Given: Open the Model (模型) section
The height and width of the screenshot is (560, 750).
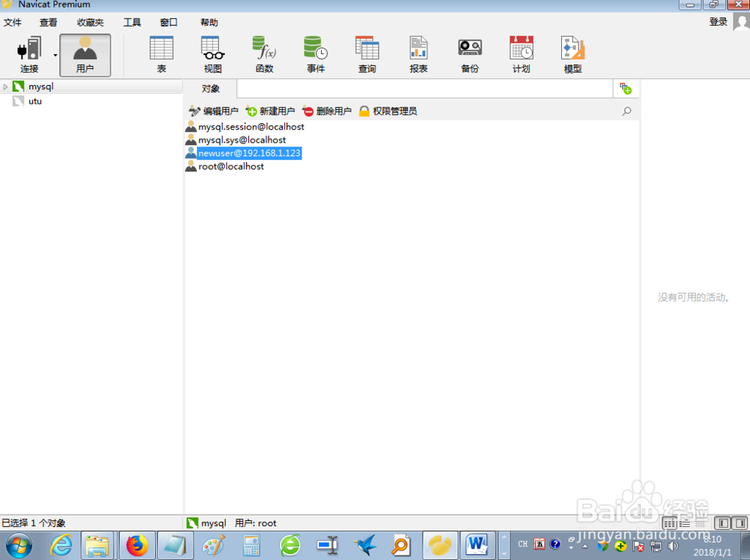Looking at the screenshot, I should tap(572, 55).
